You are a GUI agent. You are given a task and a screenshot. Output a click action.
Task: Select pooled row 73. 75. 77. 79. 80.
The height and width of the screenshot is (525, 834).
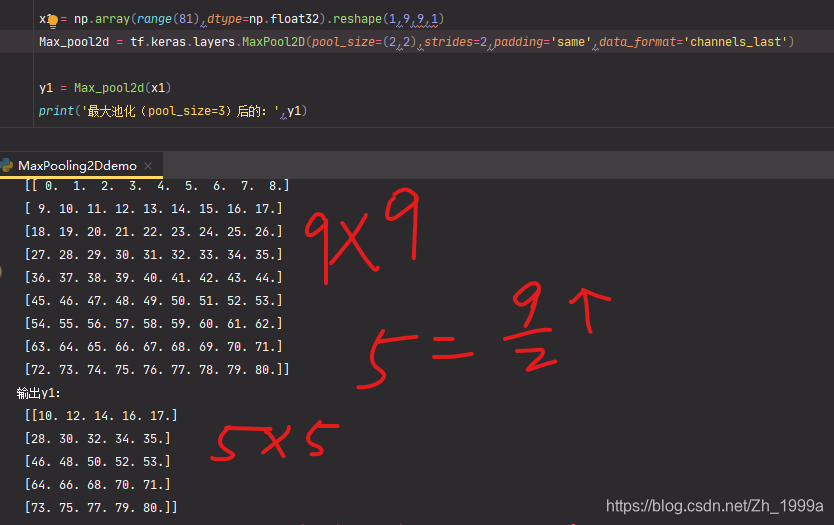pos(101,507)
